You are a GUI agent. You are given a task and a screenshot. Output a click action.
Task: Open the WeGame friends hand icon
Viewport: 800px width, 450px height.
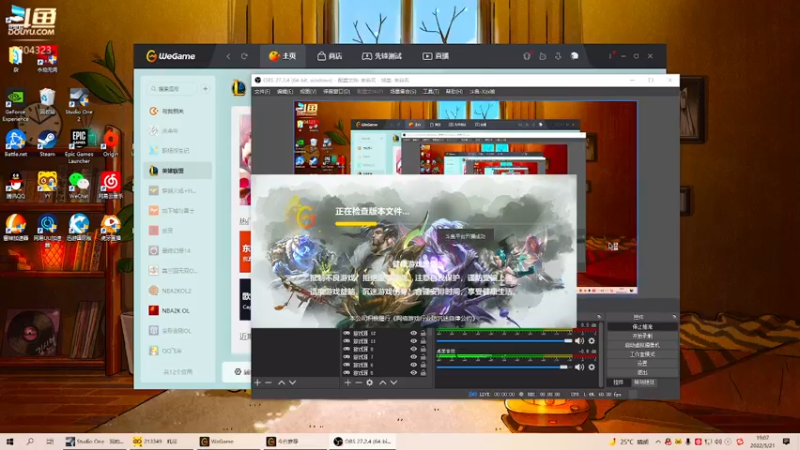(543, 56)
